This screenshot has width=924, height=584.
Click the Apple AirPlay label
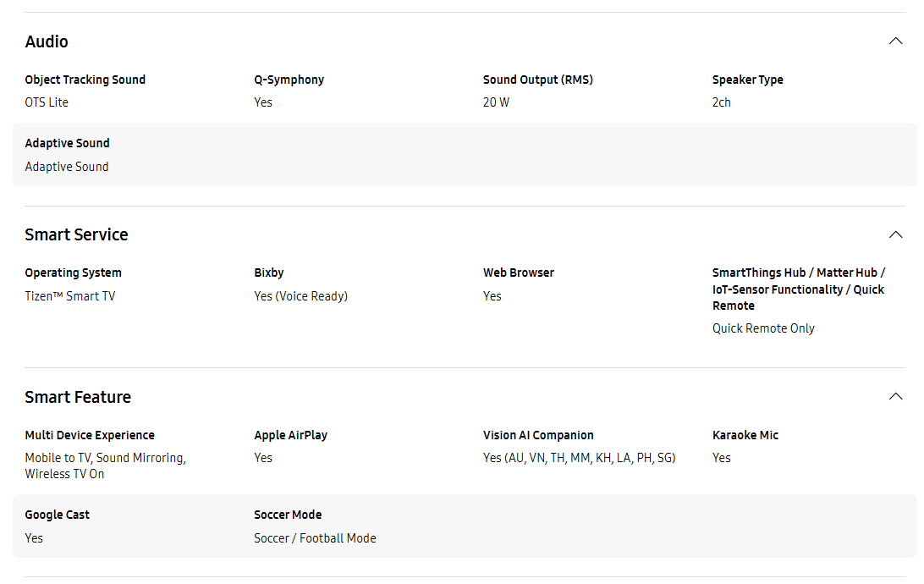290,436
